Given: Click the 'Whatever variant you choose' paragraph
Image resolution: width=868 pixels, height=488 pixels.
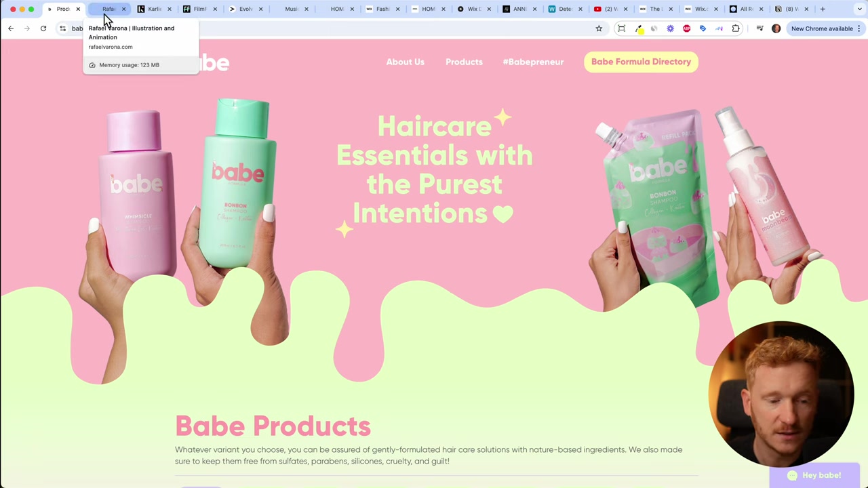Looking at the screenshot, I should tap(429, 455).
